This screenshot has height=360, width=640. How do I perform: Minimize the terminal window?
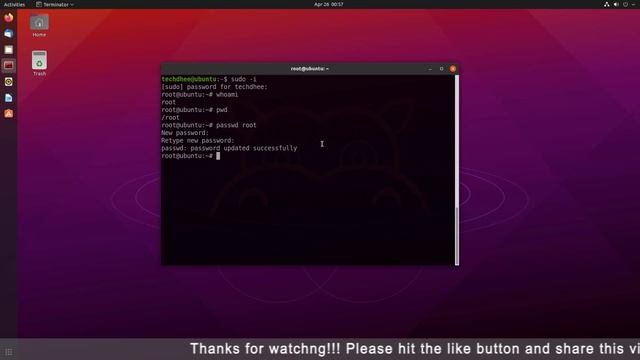(430, 69)
